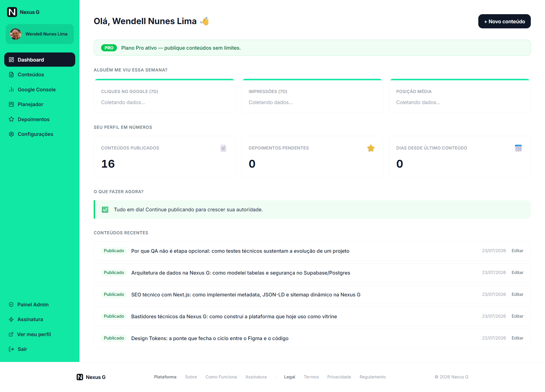Click the star icon in Depoimentos Pendentes card
Viewport: 545px width, 392px height.
[371, 148]
